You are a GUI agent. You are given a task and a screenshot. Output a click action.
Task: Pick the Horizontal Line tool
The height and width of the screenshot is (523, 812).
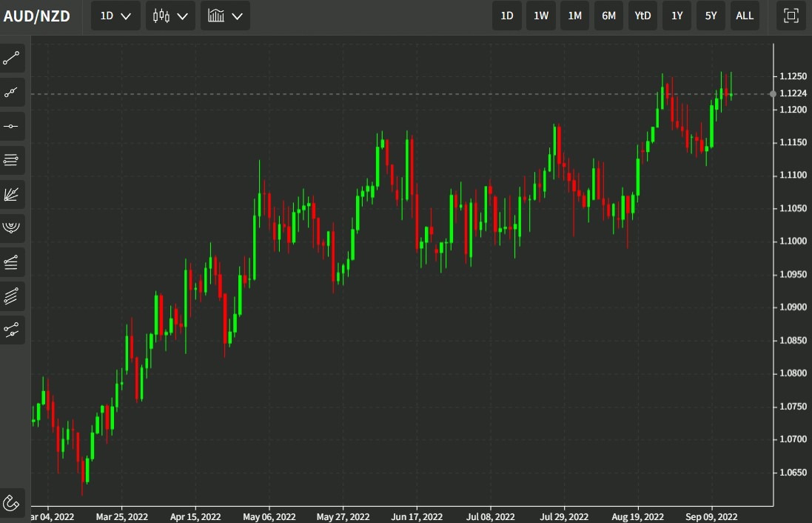pos(12,126)
